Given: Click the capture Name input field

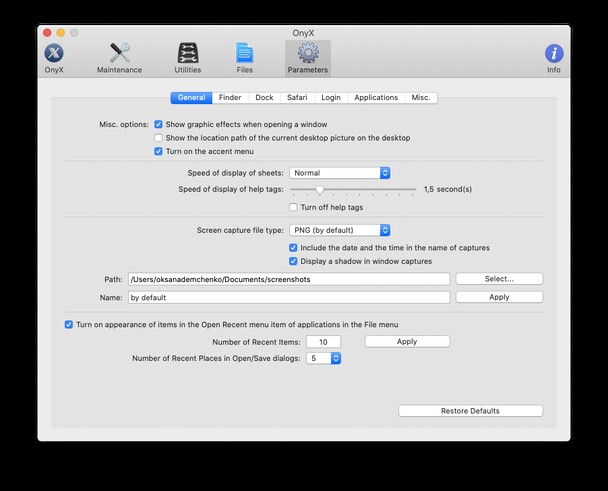Looking at the screenshot, I should click(x=289, y=297).
